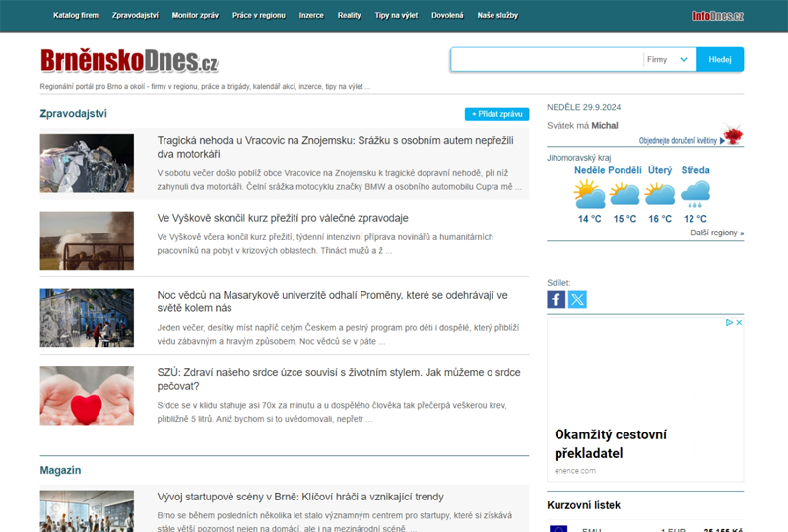Open Reality menu item
Viewport: 788px width, 532px height.
350,15
